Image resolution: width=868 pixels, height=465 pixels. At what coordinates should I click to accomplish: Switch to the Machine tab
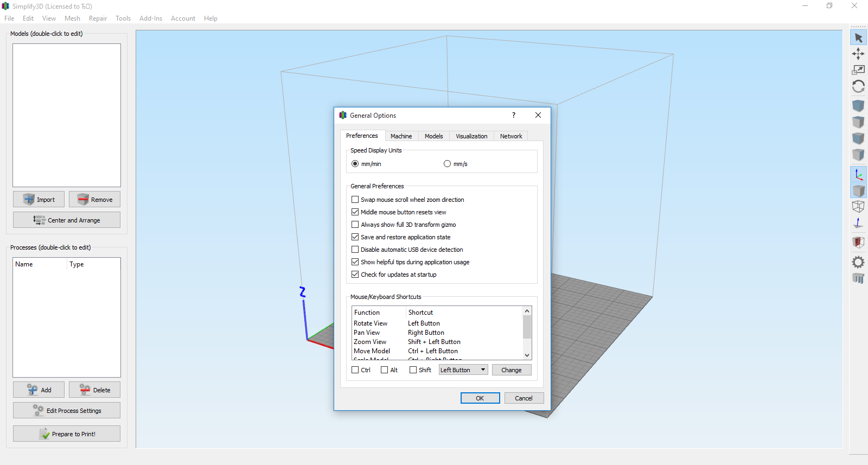[401, 136]
